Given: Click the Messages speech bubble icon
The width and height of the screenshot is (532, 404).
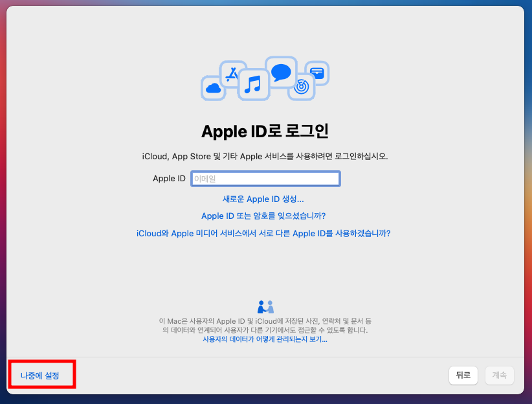Looking at the screenshot, I should coord(281,73).
